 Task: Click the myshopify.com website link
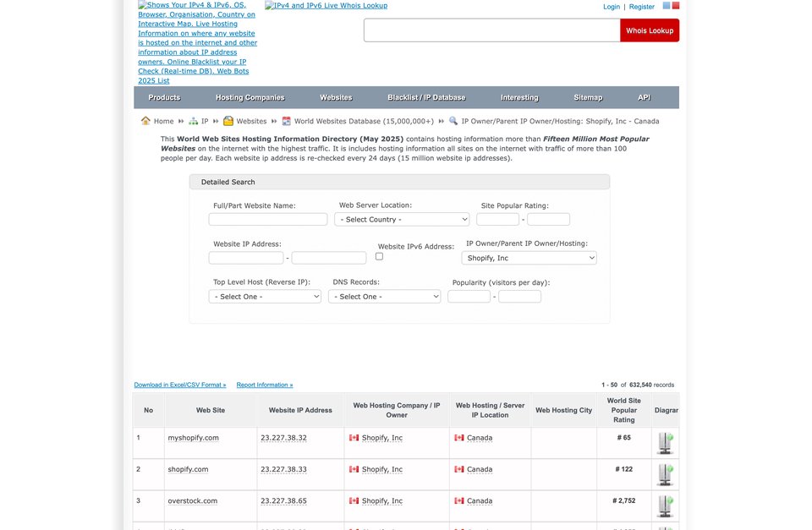[x=193, y=438]
